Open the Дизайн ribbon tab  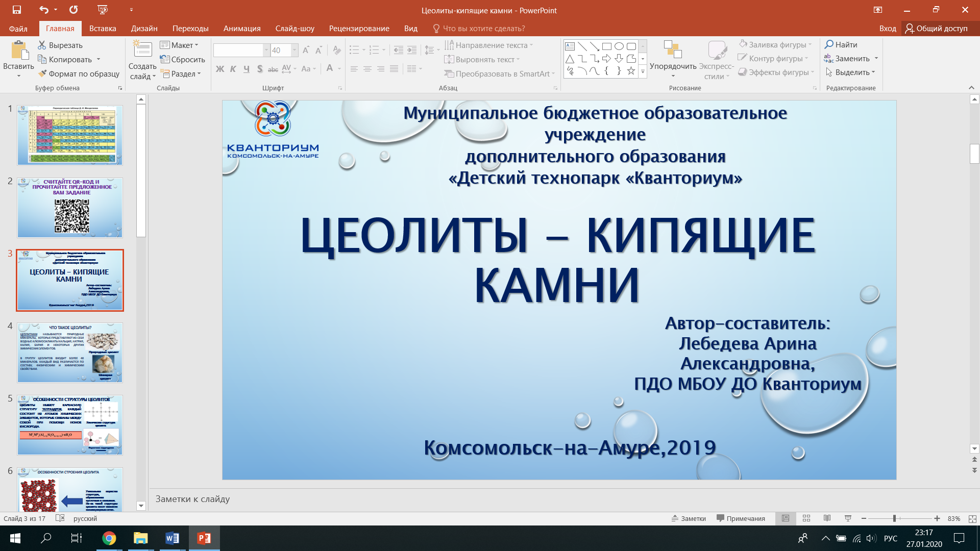pyautogui.click(x=144, y=29)
